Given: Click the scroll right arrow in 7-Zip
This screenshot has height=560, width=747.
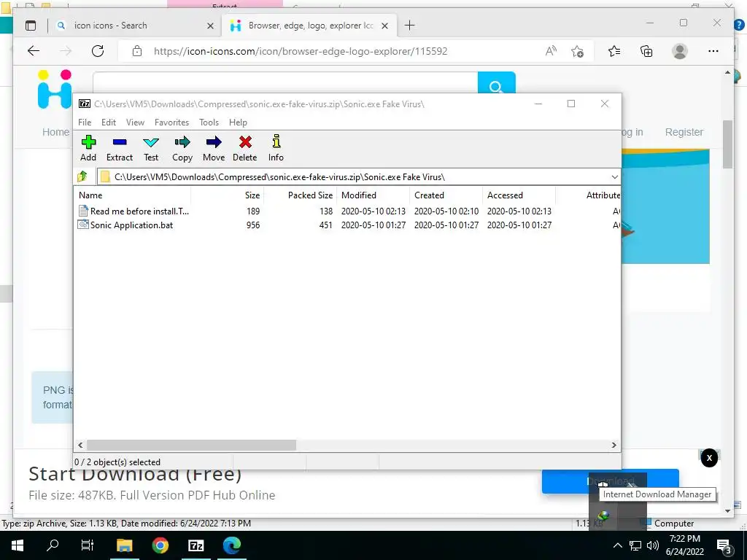Looking at the screenshot, I should 614,445.
